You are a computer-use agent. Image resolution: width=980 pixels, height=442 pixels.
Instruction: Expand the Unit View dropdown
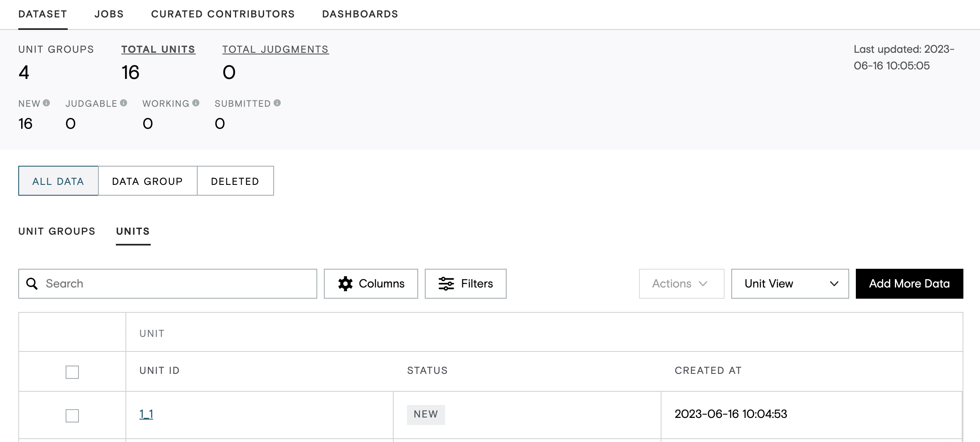click(790, 284)
